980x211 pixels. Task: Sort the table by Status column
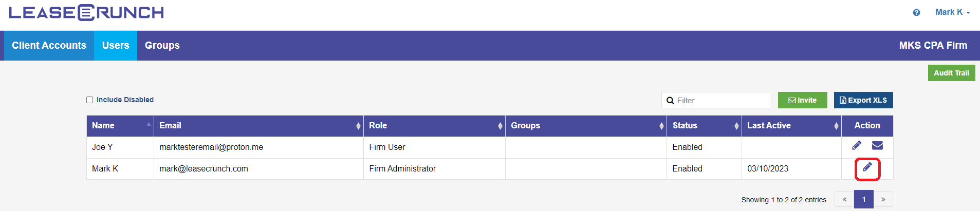(x=705, y=126)
